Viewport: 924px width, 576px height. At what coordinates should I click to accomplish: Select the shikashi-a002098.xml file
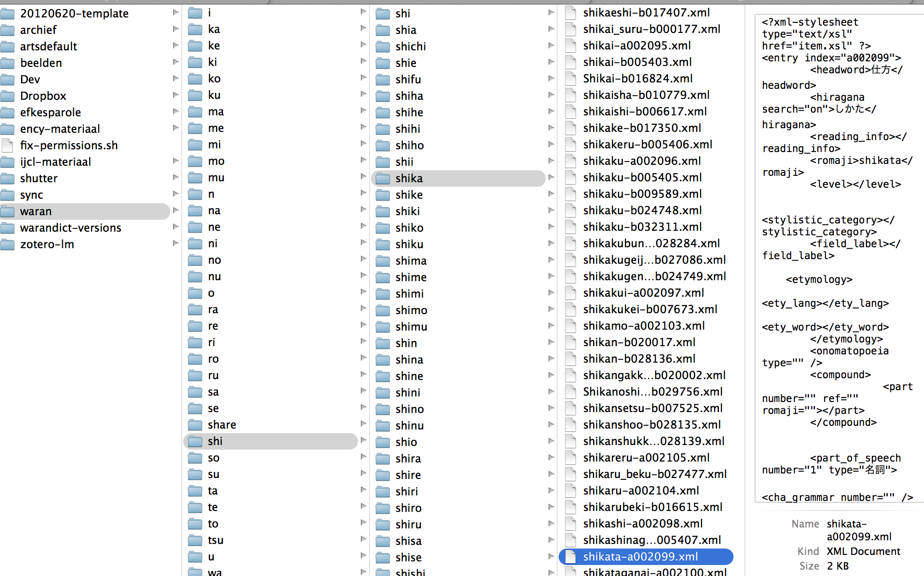point(642,523)
